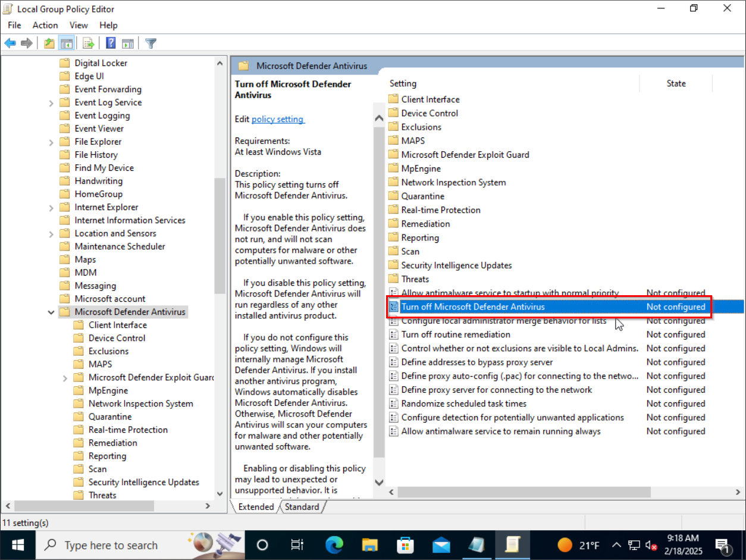Switch to the Standard tab

pos(302,507)
